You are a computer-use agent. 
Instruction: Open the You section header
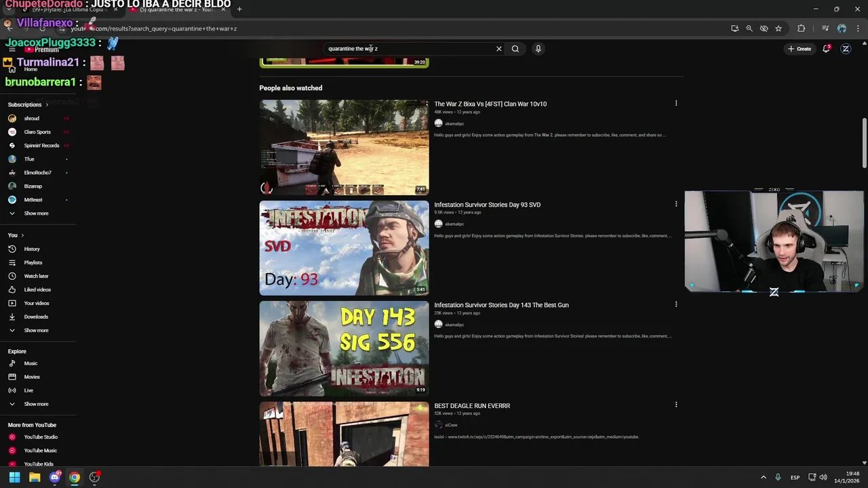click(x=16, y=235)
